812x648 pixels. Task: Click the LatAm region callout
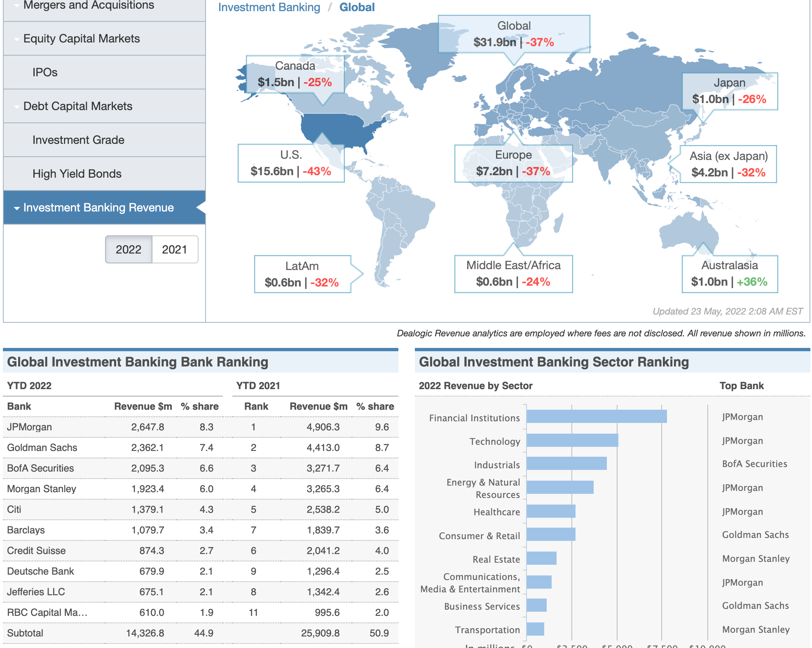tap(302, 274)
